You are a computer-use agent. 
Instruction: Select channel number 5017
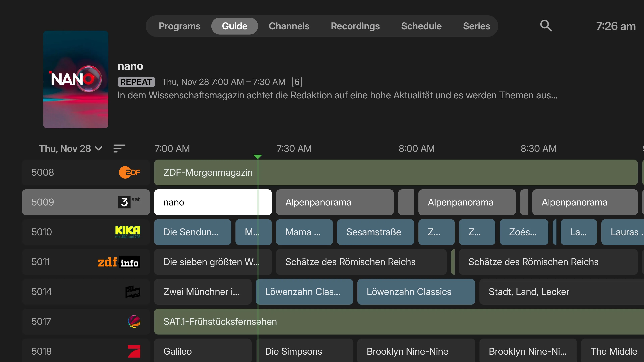pos(41,321)
